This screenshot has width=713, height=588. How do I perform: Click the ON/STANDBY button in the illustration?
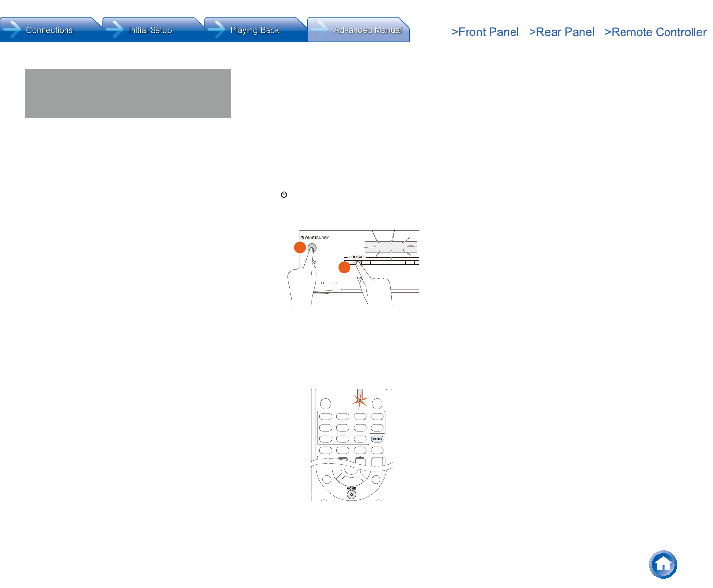pyautogui.click(x=312, y=248)
